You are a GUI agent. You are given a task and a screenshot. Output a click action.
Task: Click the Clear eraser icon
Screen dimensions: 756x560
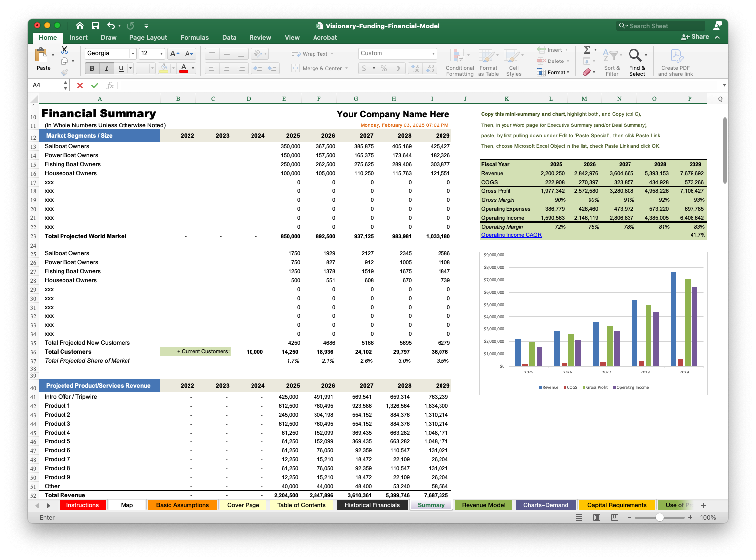[587, 72]
